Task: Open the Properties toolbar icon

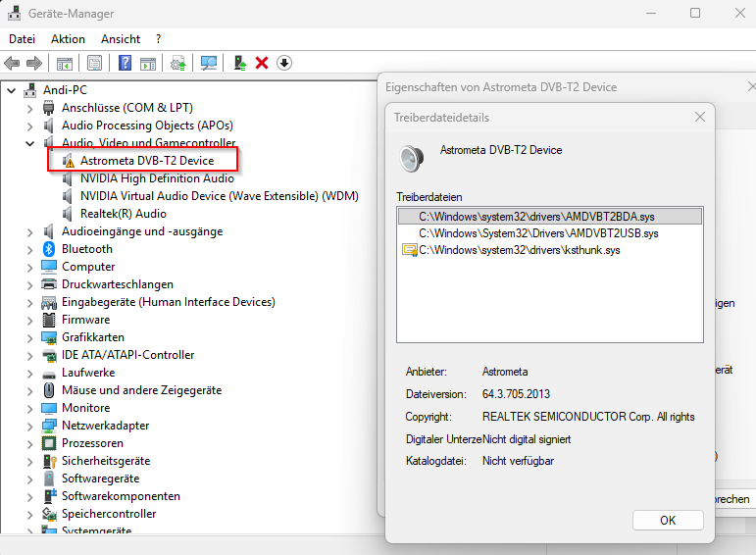Action: 94,63
